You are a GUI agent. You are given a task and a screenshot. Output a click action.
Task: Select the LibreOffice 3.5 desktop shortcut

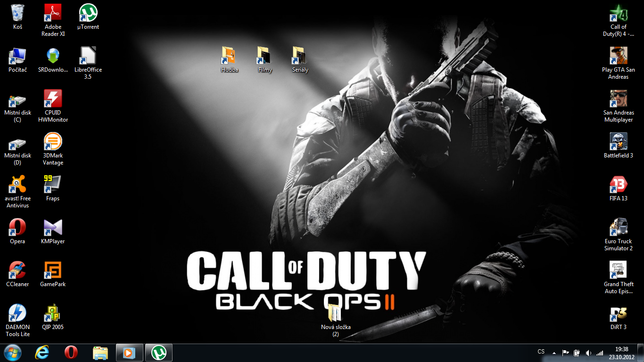pyautogui.click(x=88, y=63)
